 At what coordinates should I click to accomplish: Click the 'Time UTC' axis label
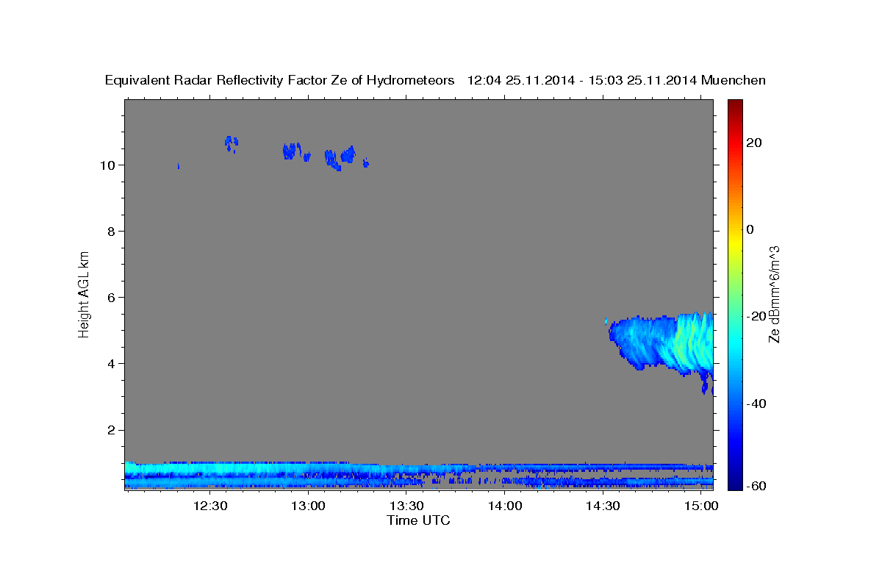tap(418, 520)
